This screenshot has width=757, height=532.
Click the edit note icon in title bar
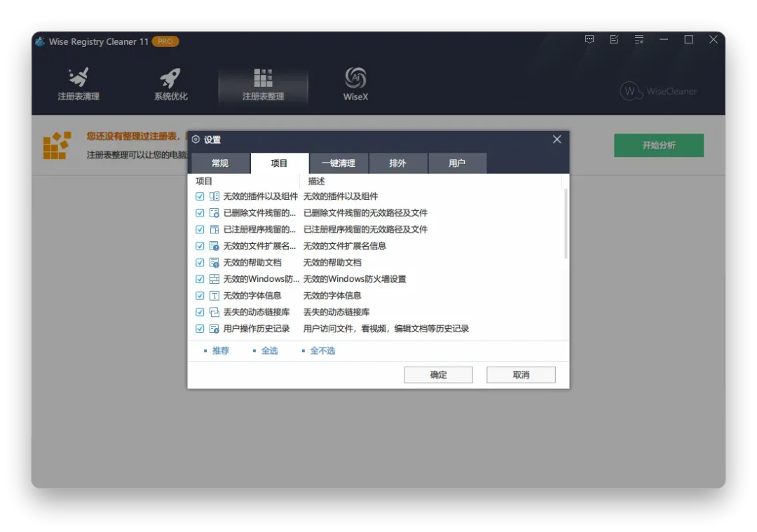614,39
